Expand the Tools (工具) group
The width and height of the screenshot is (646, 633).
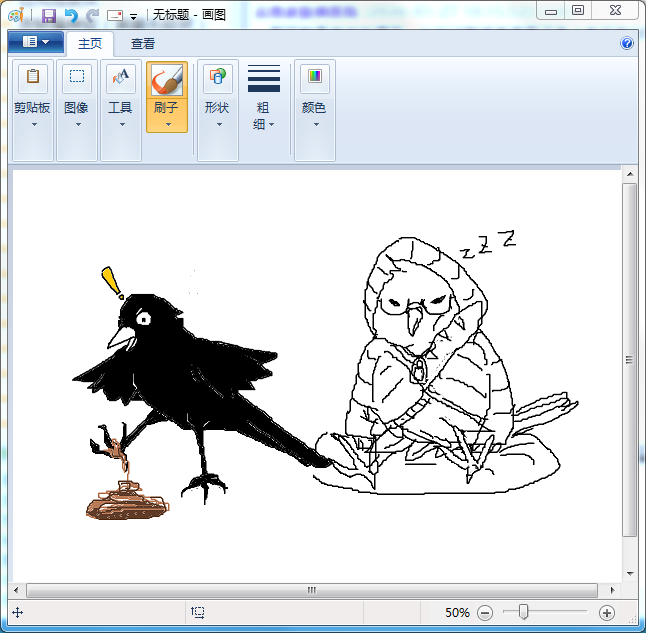[120, 109]
